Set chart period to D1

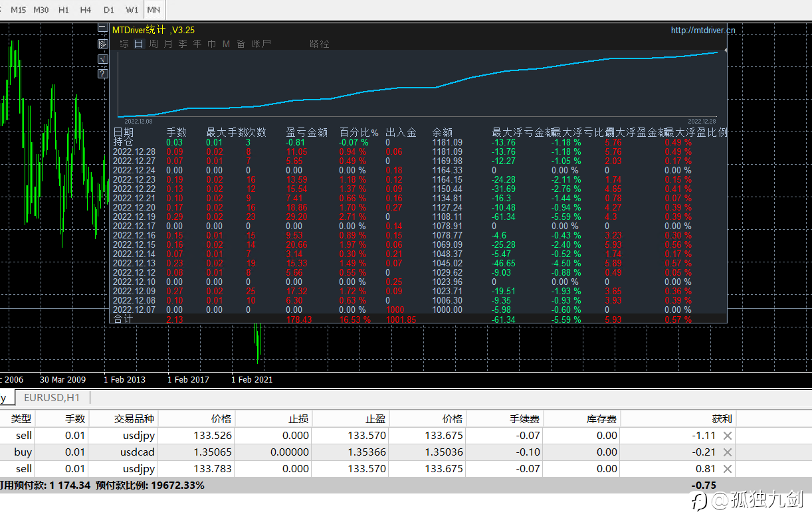[x=109, y=10]
